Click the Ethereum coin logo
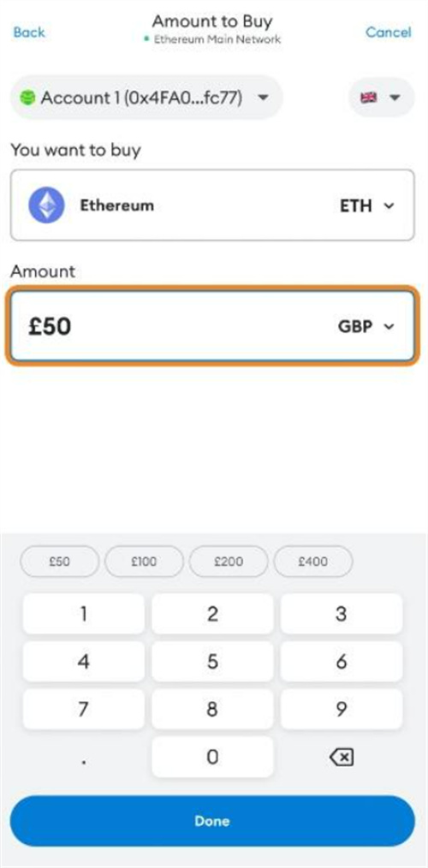The image size is (428, 868). pos(46,205)
